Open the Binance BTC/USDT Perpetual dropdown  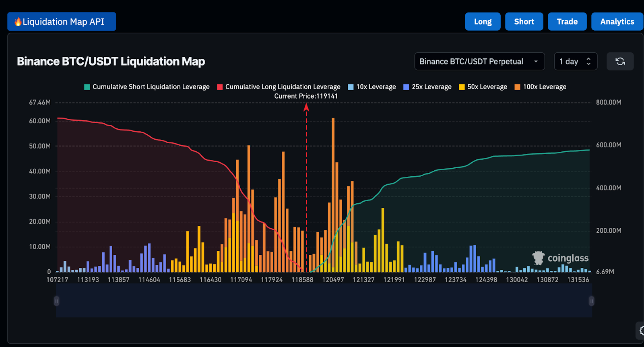(x=479, y=62)
